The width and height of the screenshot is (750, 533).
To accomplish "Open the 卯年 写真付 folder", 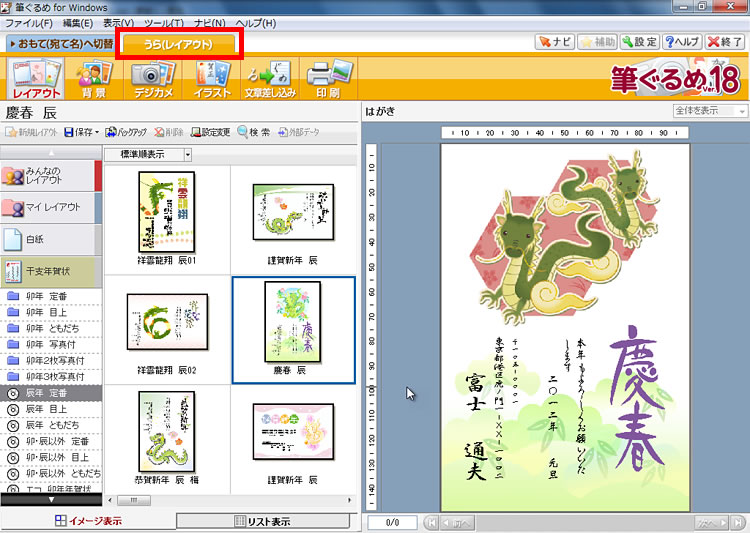I will 51,344.
